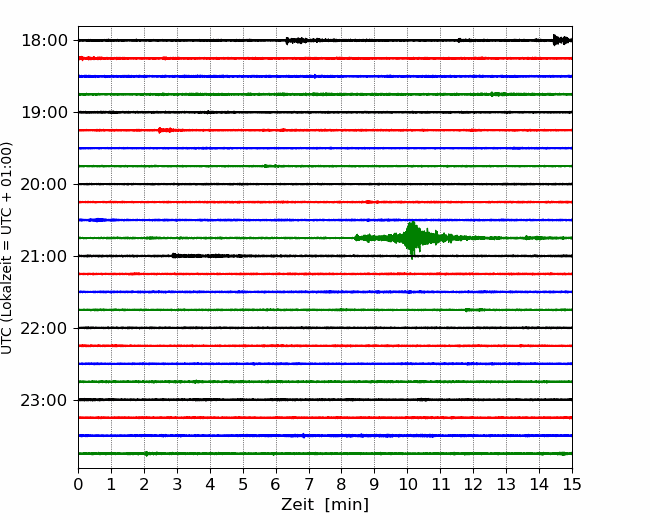650x520 pixels.
Task: Click the green signal blip before 19:00 near minute 12.7
Action: point(498,94)
